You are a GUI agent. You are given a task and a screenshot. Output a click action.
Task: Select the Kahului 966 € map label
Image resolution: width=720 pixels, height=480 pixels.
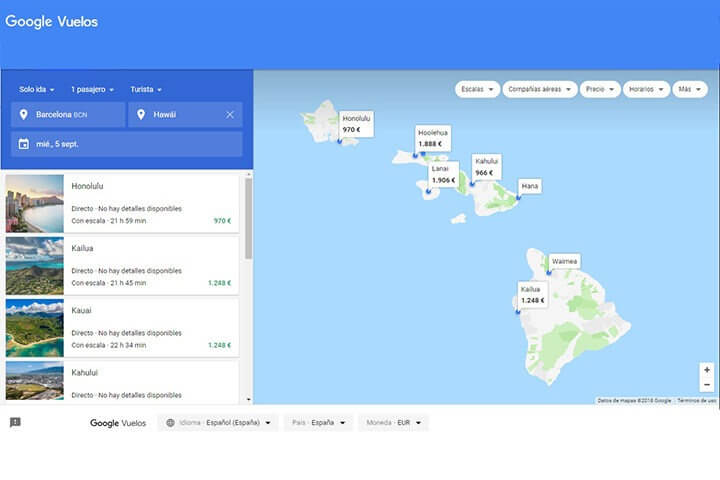coord(486,167)
